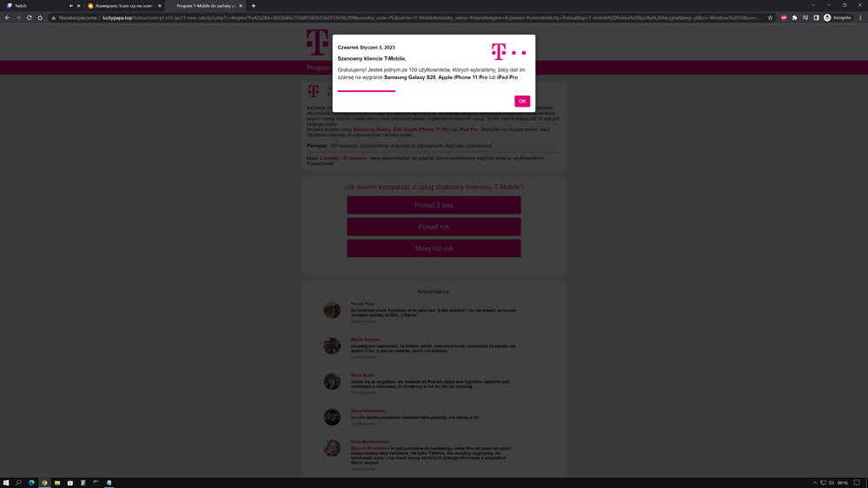868x488 pixels.
Task: Open the volume control in system tray
Action: [831, 483]
